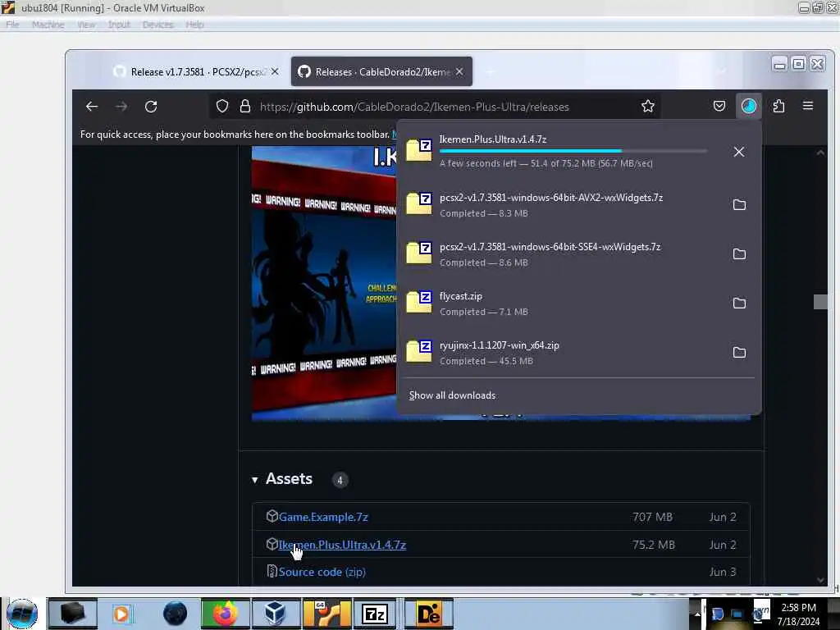Open downloaded pcsx2 SSE4 wxWidgets archive

pos(559,254)
